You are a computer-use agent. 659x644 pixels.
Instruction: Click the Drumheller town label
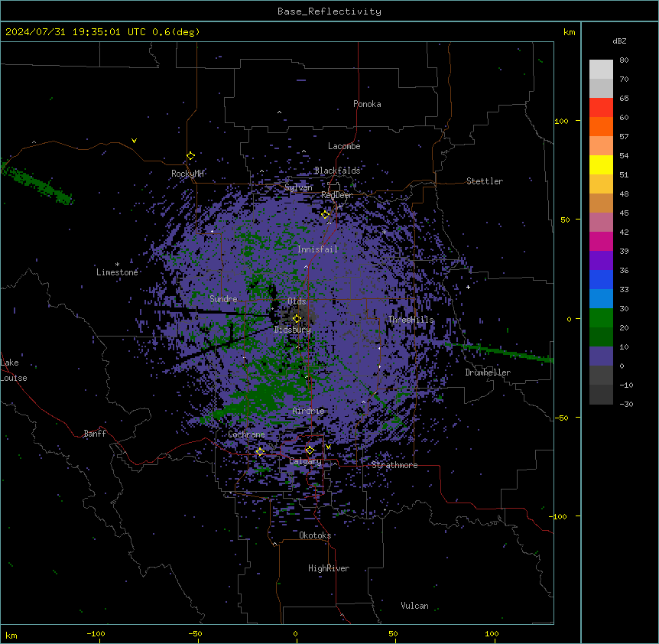click(x=488, y=372)
